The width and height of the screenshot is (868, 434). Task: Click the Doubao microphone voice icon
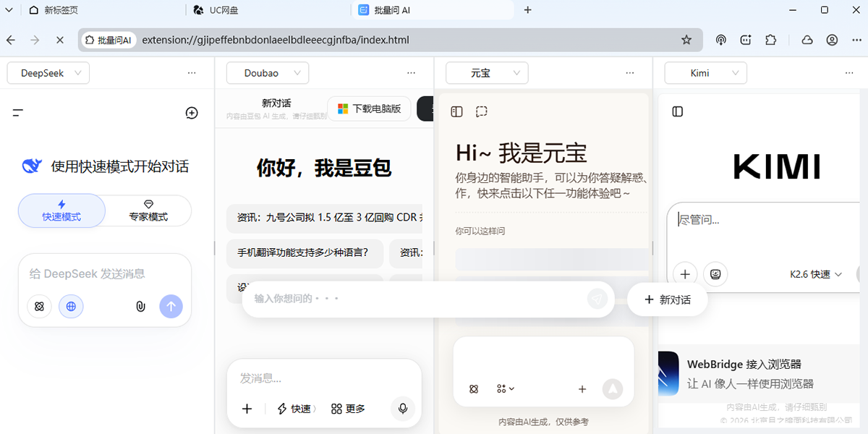(403, 409)
